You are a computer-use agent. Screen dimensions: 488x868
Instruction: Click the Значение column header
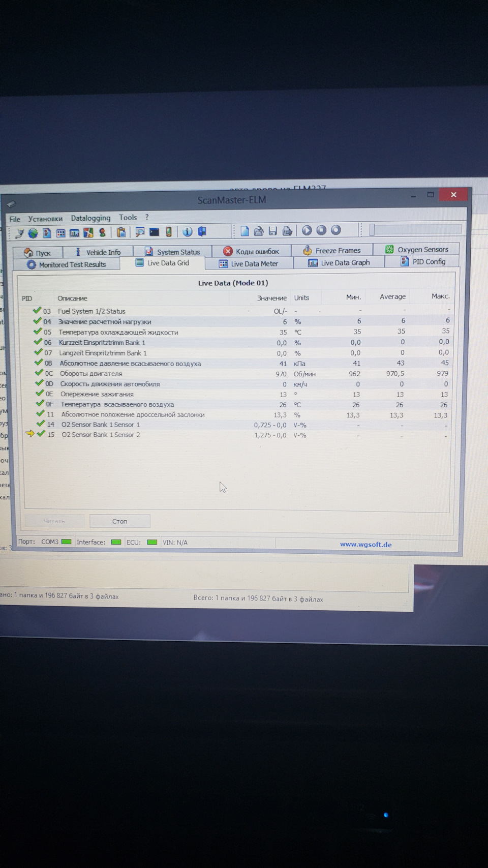271,298
